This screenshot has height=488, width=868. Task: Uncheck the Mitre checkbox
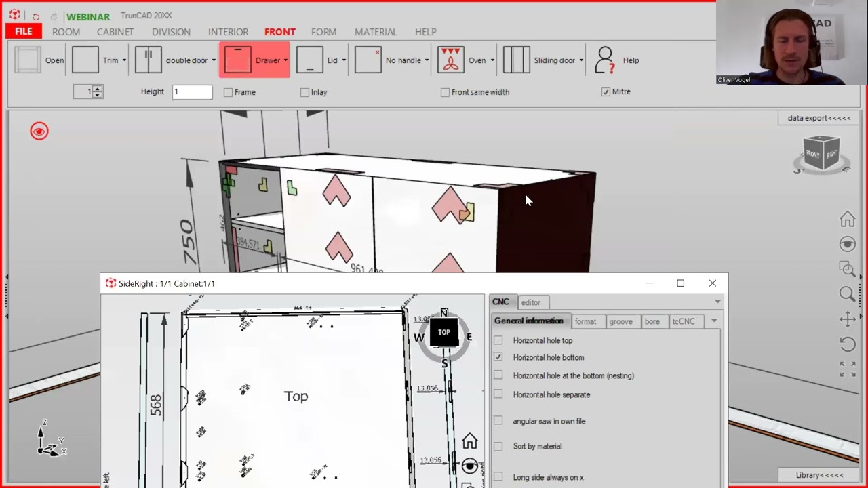(606, 91)
